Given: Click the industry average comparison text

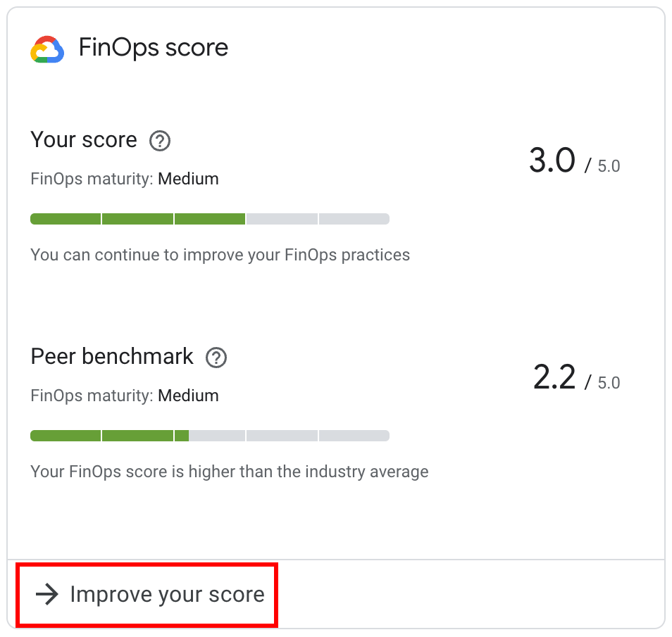Looking at the screenshot, I should click(229, 472).
